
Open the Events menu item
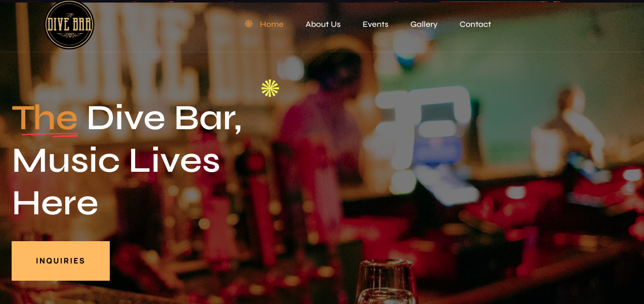(375, 24)
